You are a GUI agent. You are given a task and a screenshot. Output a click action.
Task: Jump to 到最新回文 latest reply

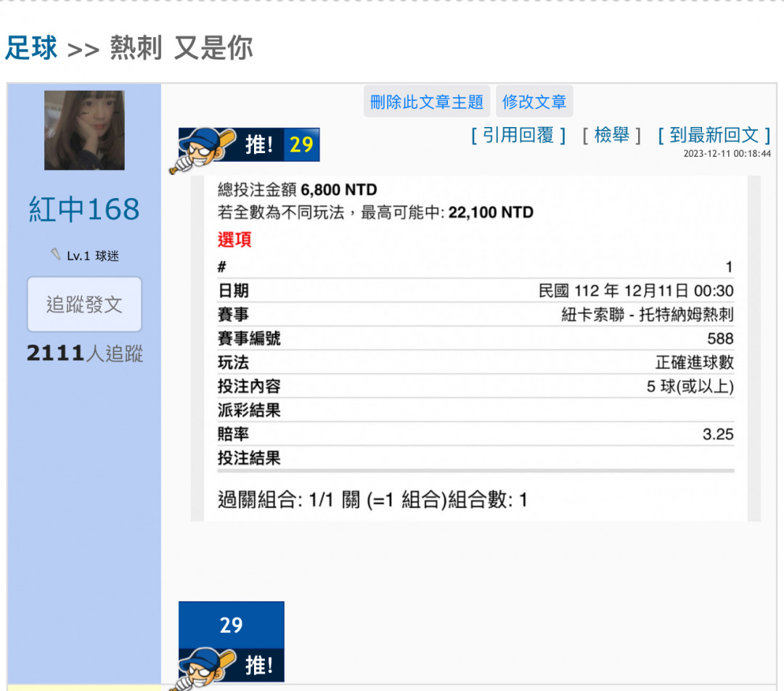[714, 135]
